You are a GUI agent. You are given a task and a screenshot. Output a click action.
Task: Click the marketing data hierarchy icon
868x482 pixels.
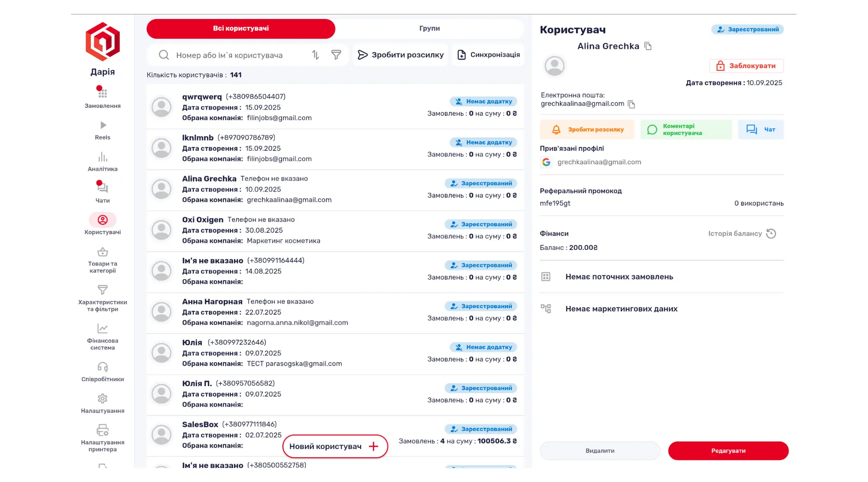click(546, 309)
